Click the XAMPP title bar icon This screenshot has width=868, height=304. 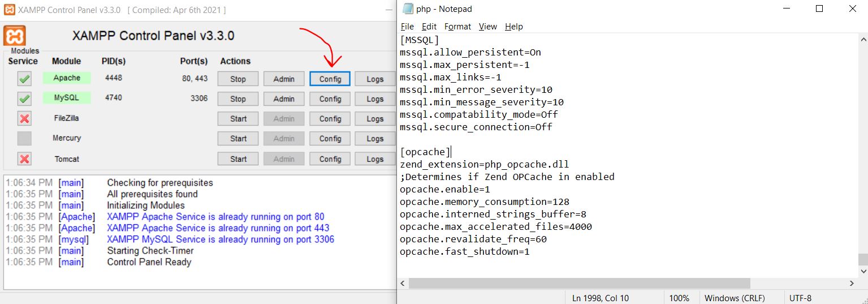[x=9, y=10]
